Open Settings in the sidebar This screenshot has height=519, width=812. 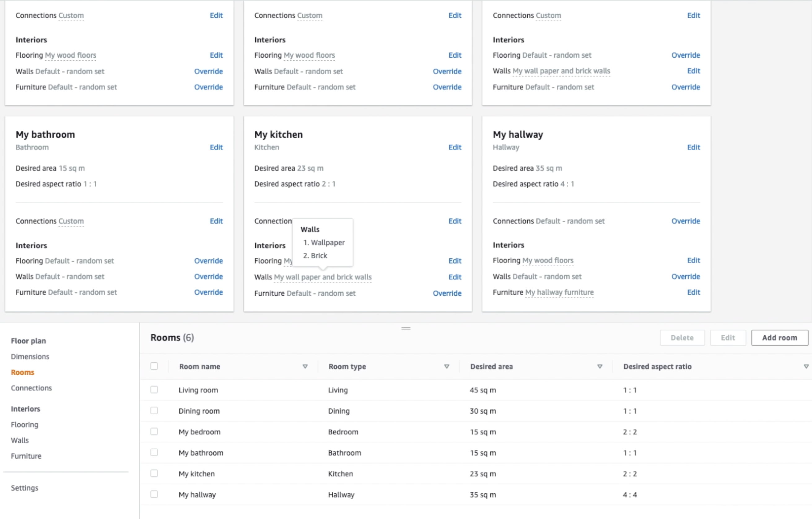pos(24,488)
